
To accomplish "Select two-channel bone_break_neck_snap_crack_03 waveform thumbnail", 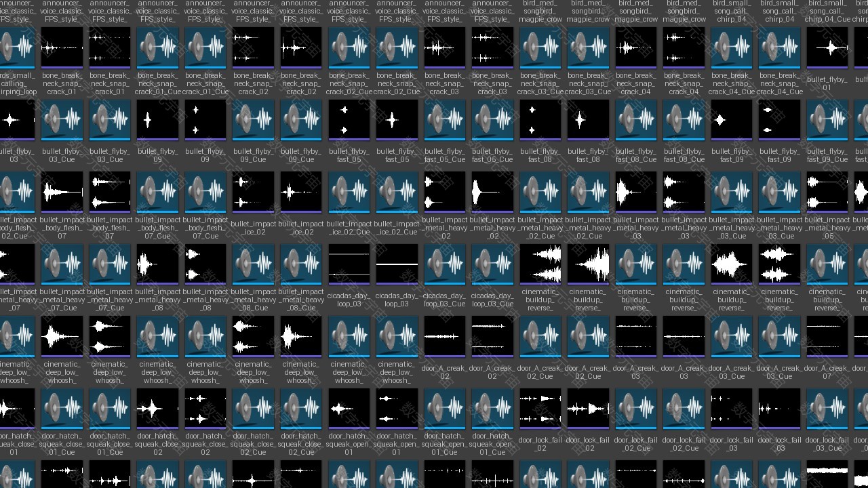I will point(492,47).
